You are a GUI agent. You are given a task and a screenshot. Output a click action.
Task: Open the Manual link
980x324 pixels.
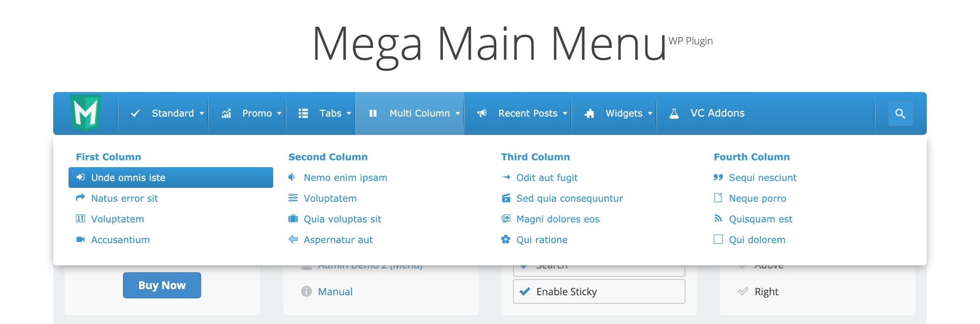tap(335, 292)
